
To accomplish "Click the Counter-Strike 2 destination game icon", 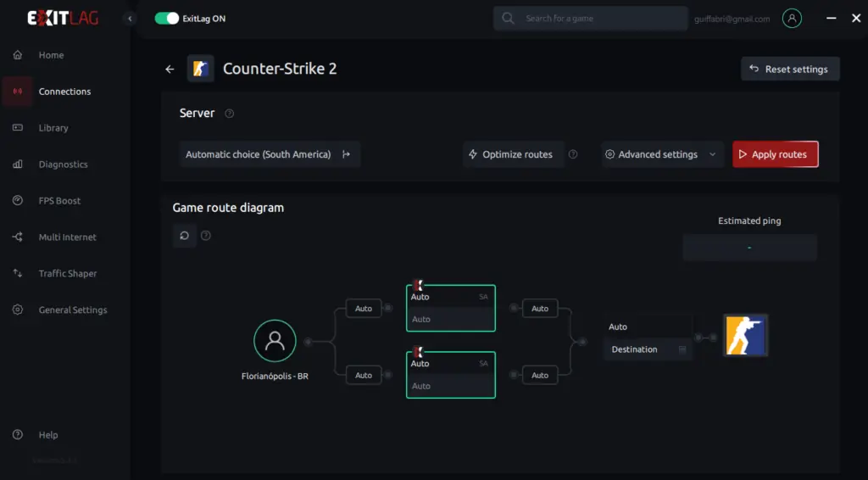I will pyautogui.click(x=745, y=335).
